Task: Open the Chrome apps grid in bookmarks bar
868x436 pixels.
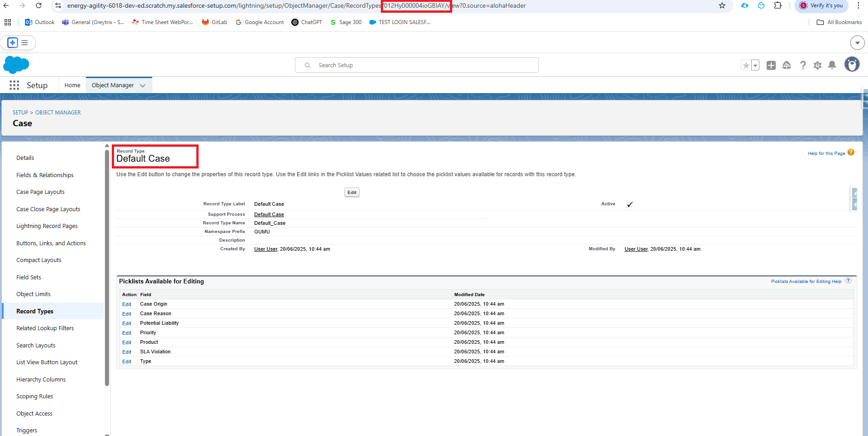Action: pos(8,22)
